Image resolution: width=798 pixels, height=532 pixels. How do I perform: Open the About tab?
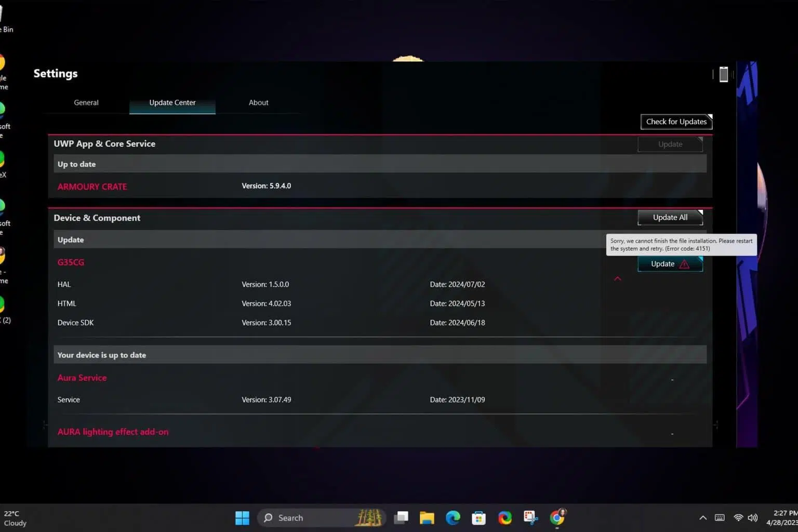pos(258,103)
